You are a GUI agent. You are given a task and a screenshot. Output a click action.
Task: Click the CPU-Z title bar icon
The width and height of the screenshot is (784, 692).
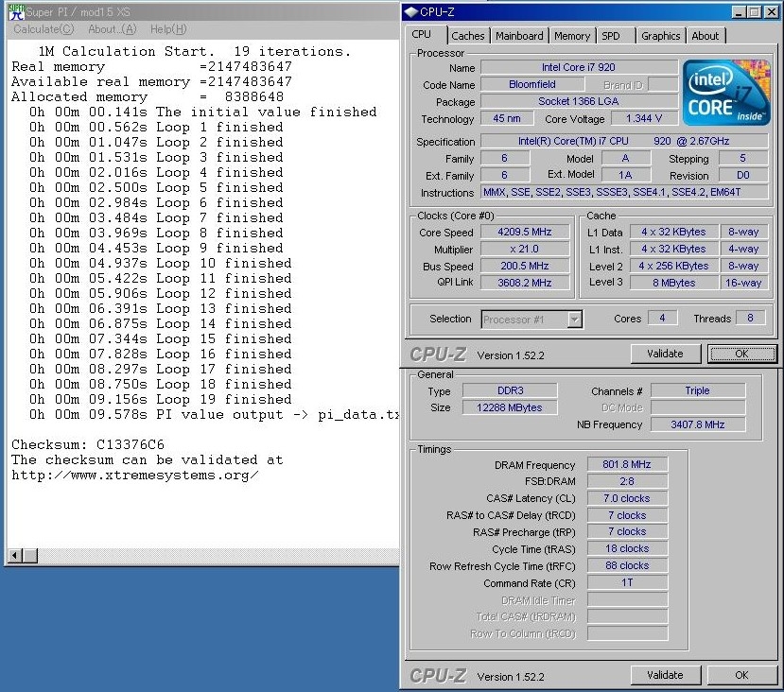coord(410,12)
